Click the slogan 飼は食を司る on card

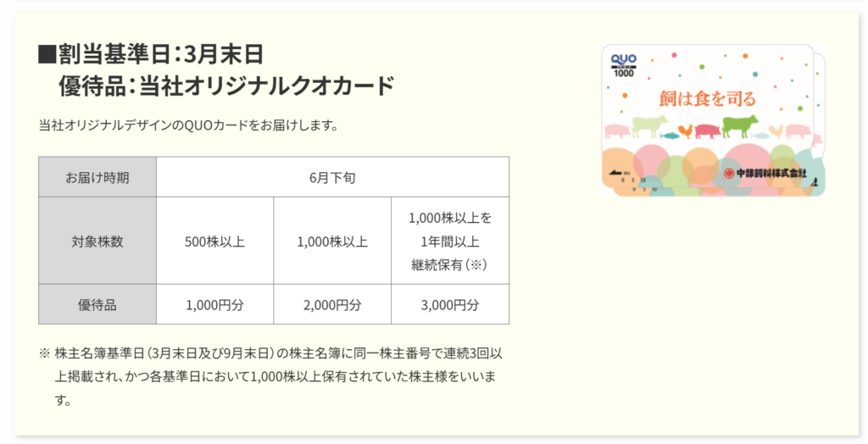point(706,98)
